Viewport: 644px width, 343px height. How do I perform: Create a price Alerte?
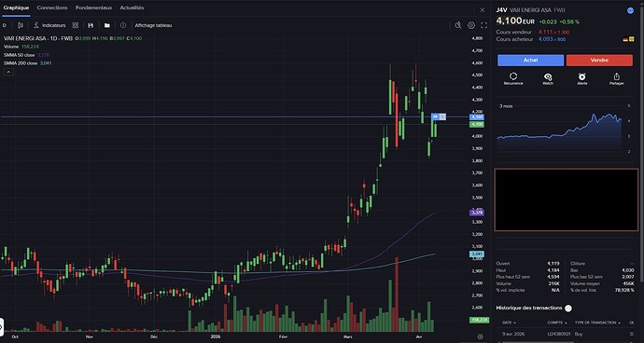pos(582,79)
